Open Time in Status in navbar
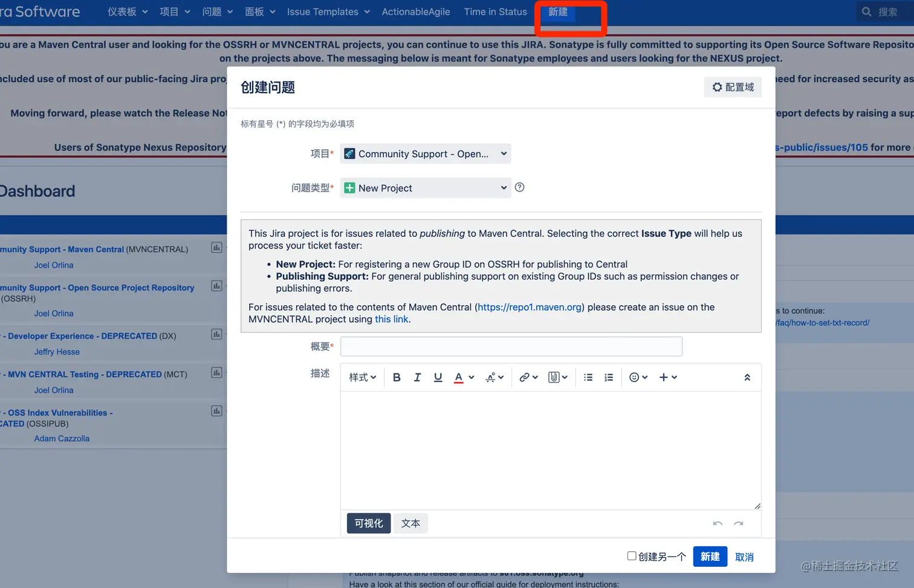The width and height of the screenshot is (914, 588). pos(496,11)
